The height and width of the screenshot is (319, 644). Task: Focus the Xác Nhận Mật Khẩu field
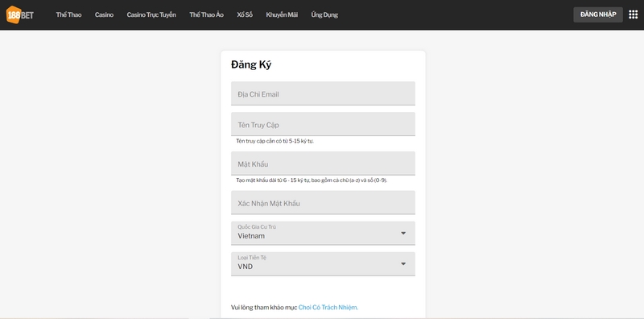323,202
